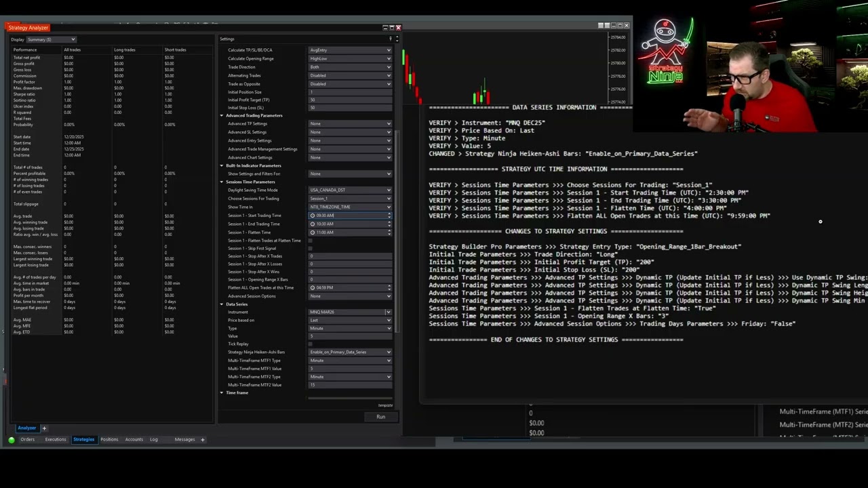The width and height of the screenshot is (868, 488).
Task: Click the Session 1 Start Trading Time field
Action: click(350, 216)
